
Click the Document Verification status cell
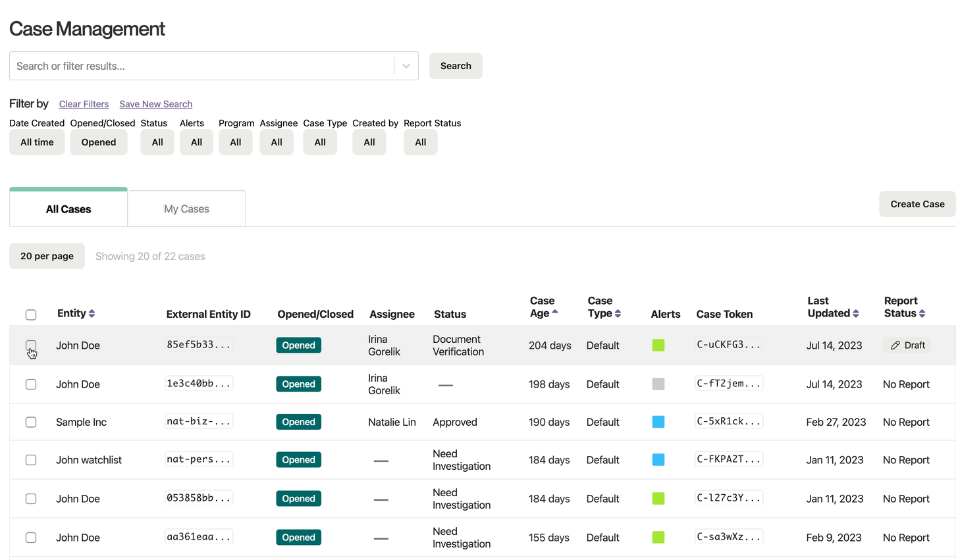coord(458,345)
